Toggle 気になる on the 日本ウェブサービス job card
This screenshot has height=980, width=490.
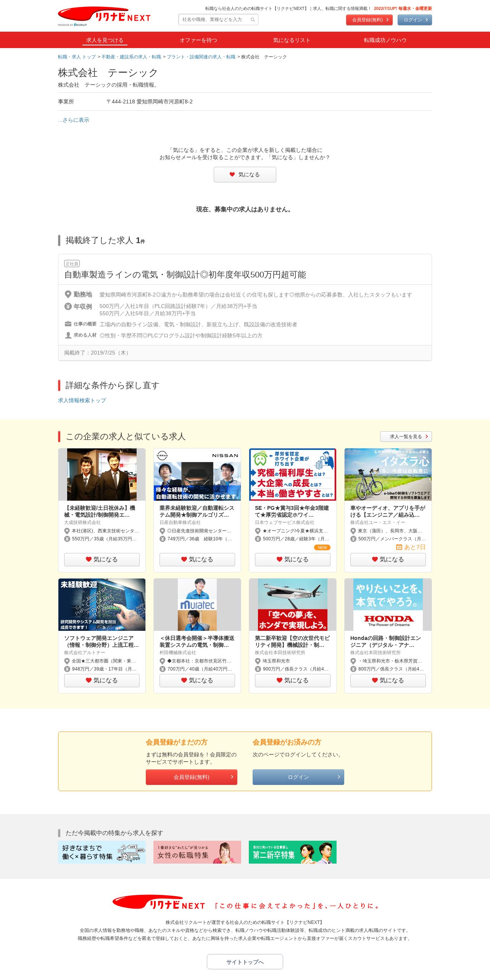[x=293, y=559]
